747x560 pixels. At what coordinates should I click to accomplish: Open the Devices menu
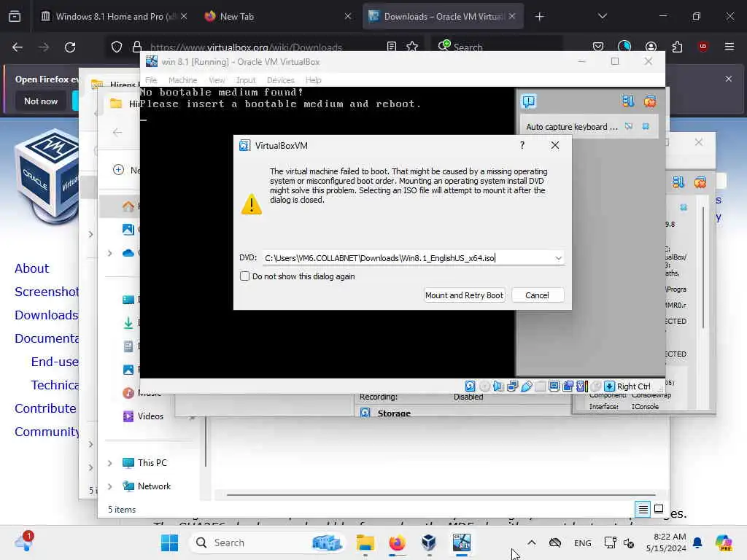[281, 80]
